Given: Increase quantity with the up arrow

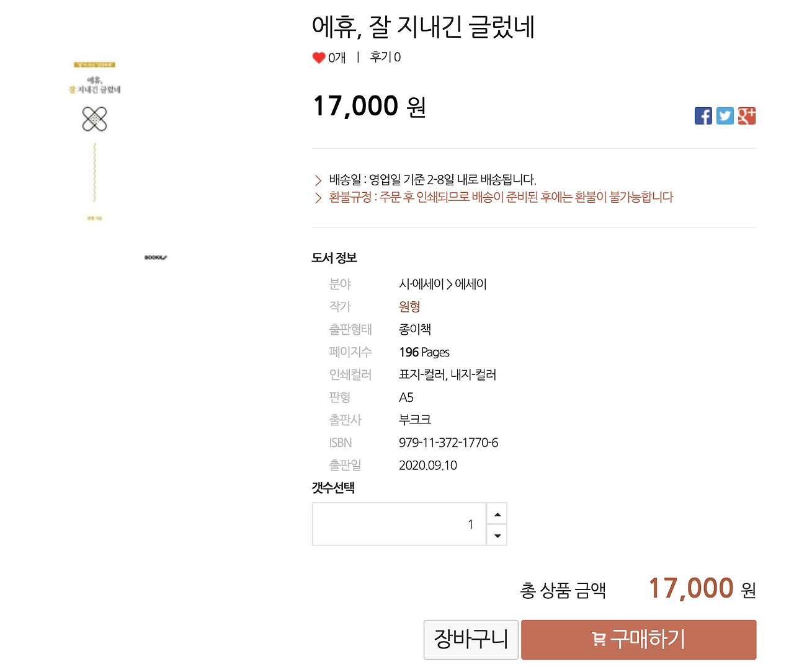Looking at the screenshot, I should click(497, 514).
